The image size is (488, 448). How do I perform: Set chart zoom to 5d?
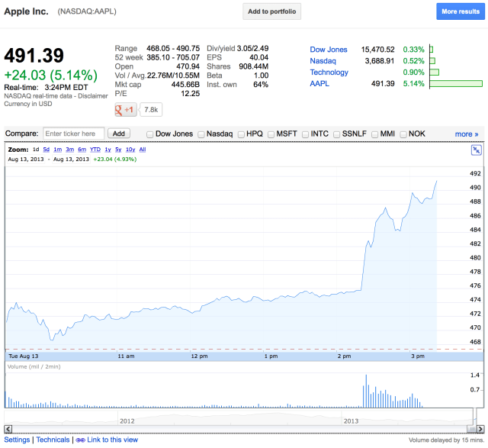click(x=46, y=150)
